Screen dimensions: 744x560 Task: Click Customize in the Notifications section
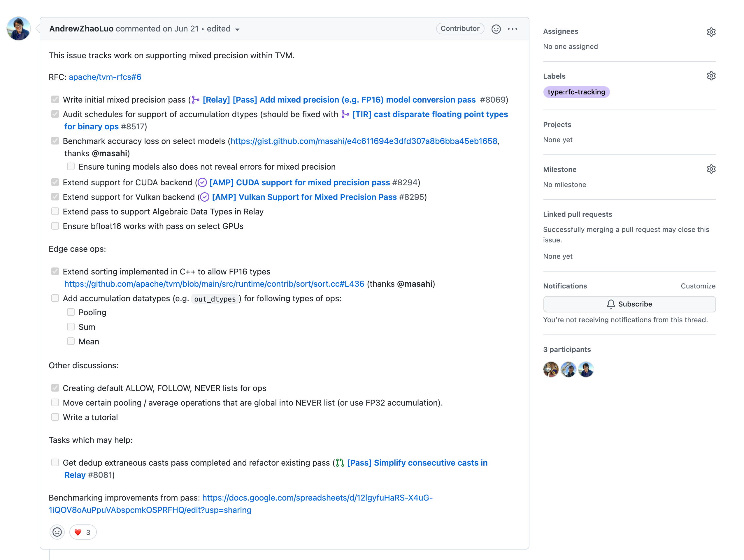click(x=698, y=286)
